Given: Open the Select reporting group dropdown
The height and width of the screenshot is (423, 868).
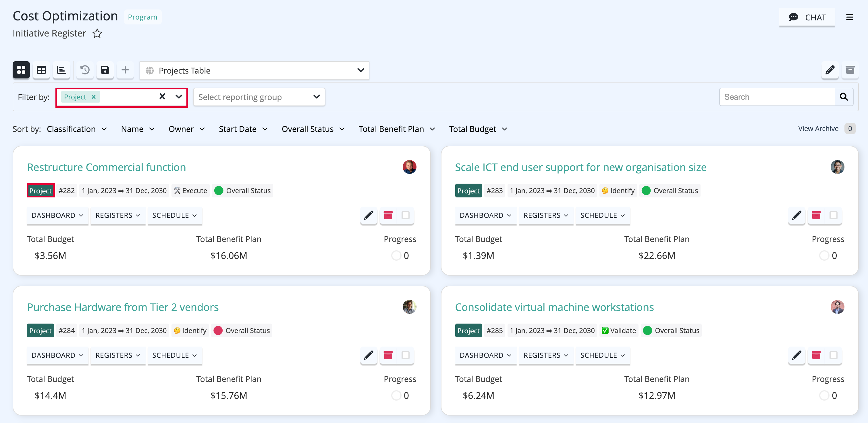Looking at the screenshot, I should [x=259, y=97].
